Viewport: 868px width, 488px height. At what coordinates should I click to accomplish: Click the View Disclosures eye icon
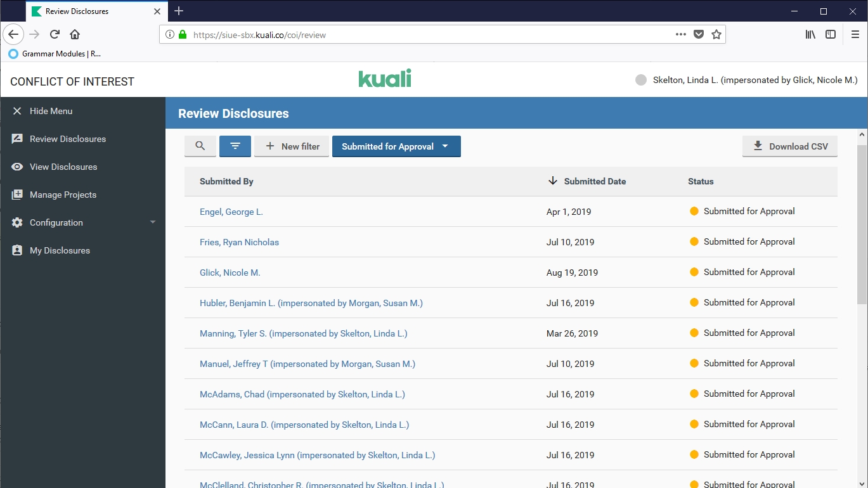click(x=17, y=167)
